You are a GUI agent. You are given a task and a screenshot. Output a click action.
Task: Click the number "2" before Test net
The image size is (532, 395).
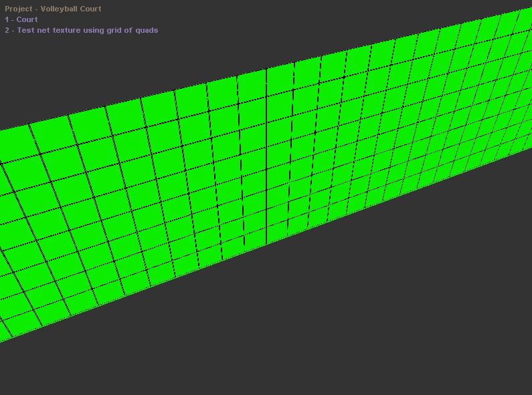click(x=7, y=31)
